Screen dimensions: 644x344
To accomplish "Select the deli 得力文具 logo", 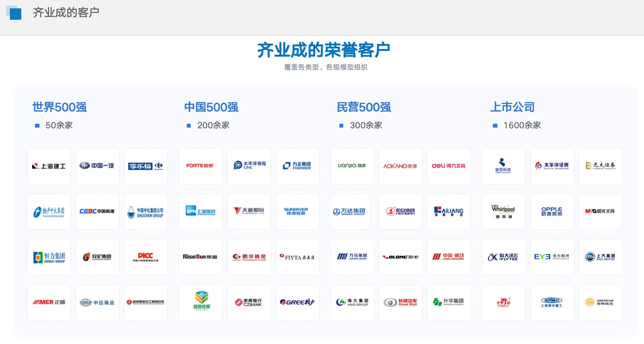I will [x=449, y=166].
